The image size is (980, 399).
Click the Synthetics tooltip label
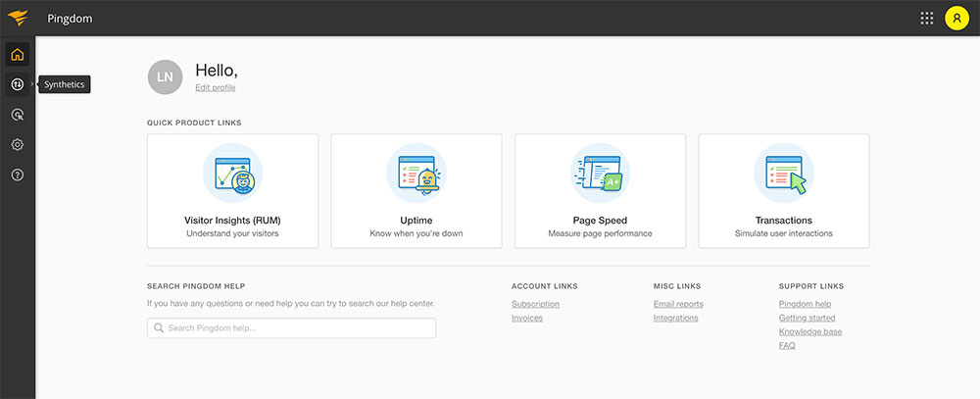pyautogui.click(x=65, y=84)
